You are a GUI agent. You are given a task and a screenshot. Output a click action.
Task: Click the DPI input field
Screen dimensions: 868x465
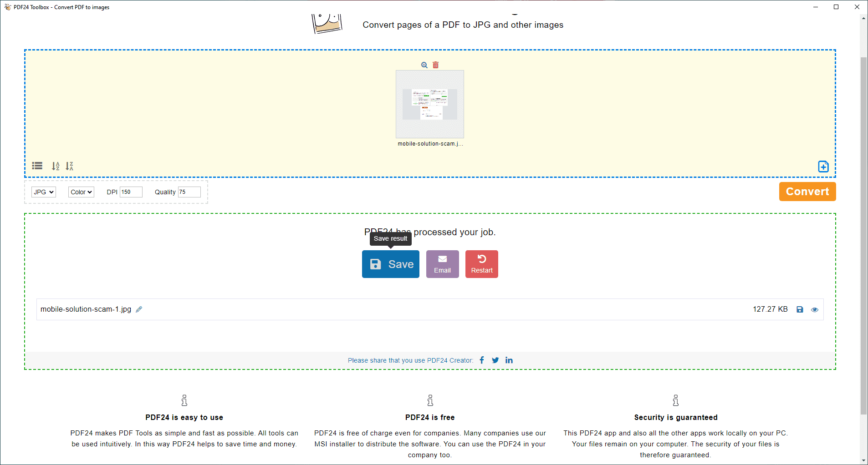(131, 192)
